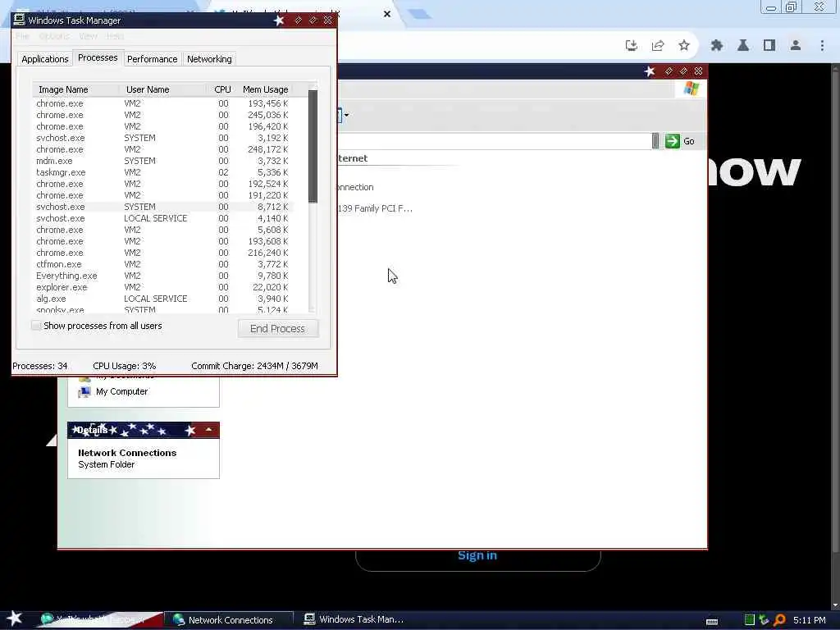This screenshot has height=630, width=840.
Task: Select the taskmgr.exe process row
Action: [162, 172]
